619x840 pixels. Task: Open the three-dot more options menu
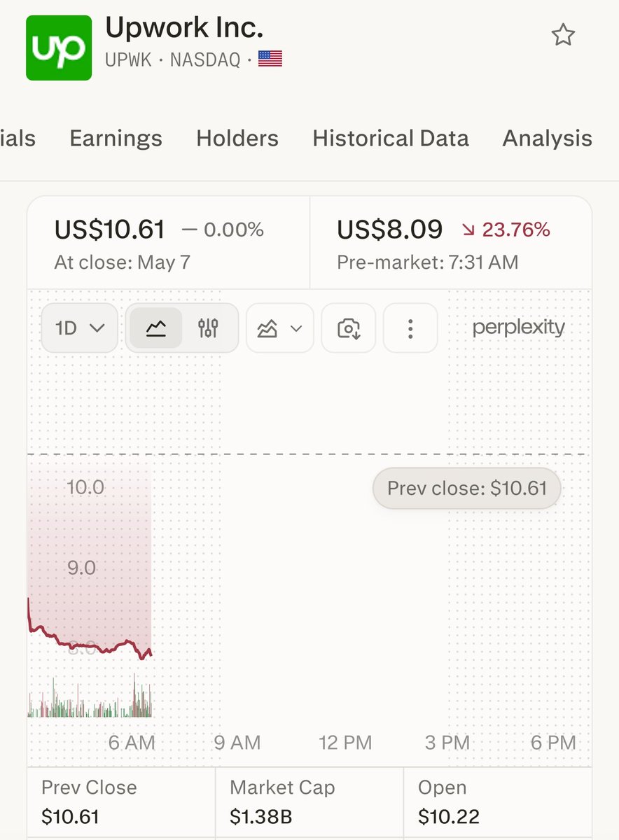[410, 328]
